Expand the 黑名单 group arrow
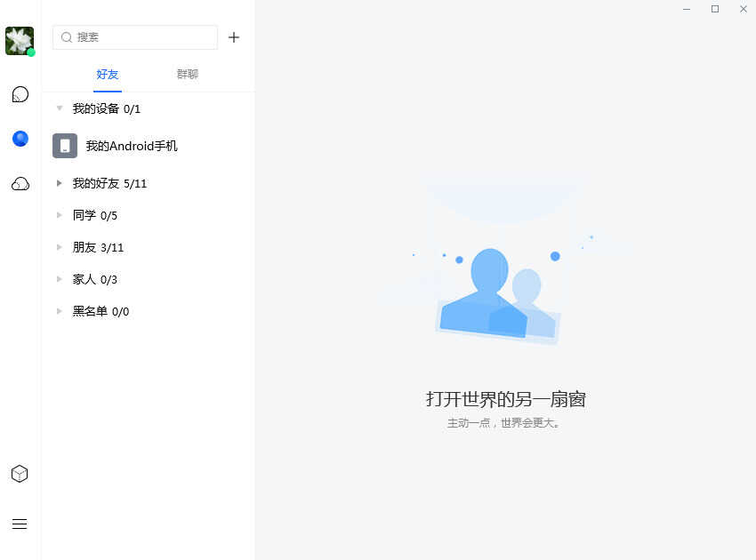 pyautogui.click(x=60, y=311)
